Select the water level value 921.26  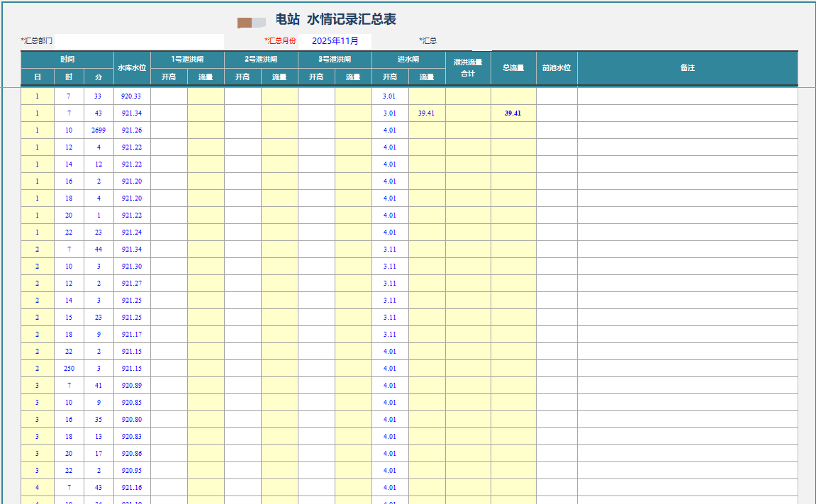[x=132, y=130]
